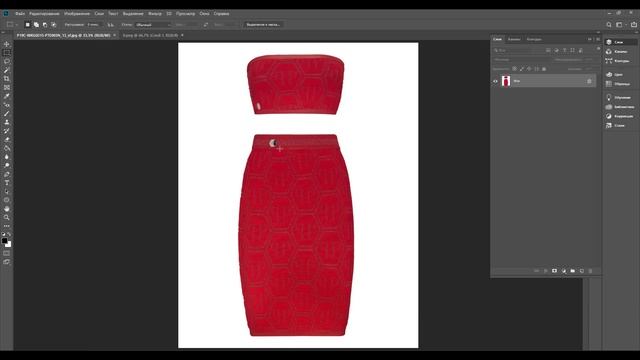This screenshot has width=640, height=360.
Task: Select the Eyedropper tool
Action: pos(7,96)
